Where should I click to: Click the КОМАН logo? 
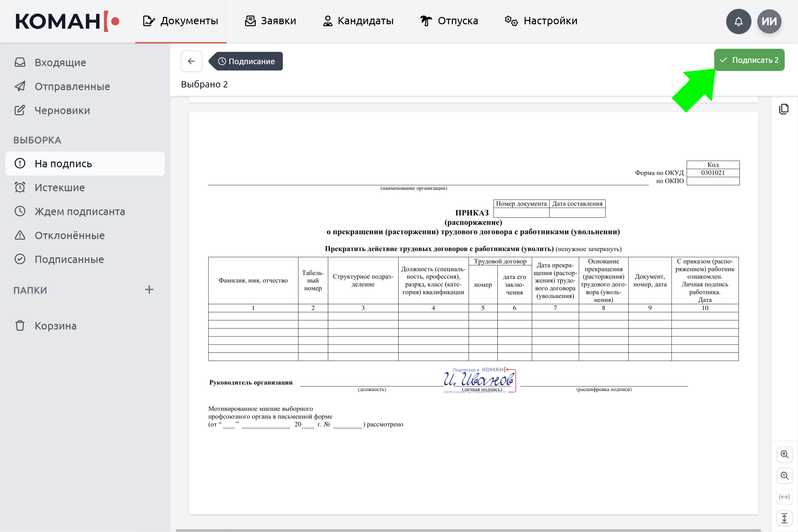coord(67,21)
